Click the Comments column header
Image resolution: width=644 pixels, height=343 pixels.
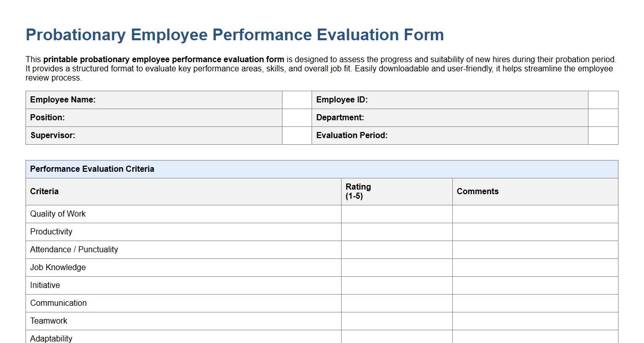click(x=478, y=191)
